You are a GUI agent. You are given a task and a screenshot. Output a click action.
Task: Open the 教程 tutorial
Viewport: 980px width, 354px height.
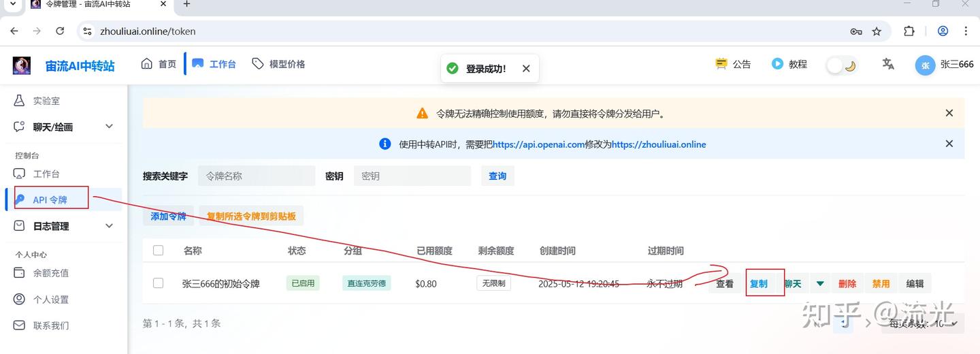coord(789,64)
